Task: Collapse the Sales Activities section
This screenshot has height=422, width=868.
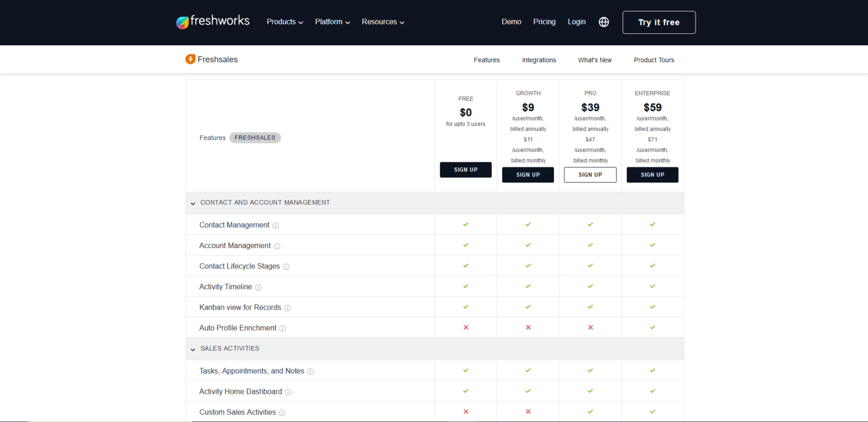Action: coord(193,349)
